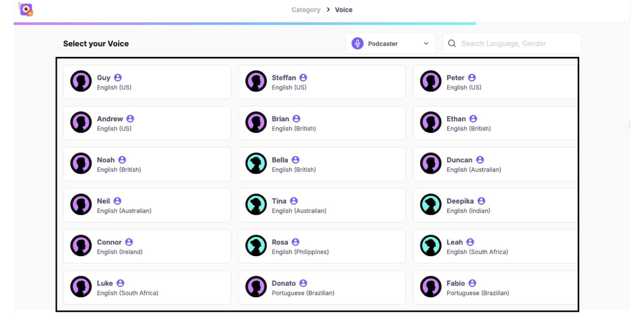Click Tina's teal voice avatar
644x329 pixels.
pyautogui.click(x=256, y=205)
